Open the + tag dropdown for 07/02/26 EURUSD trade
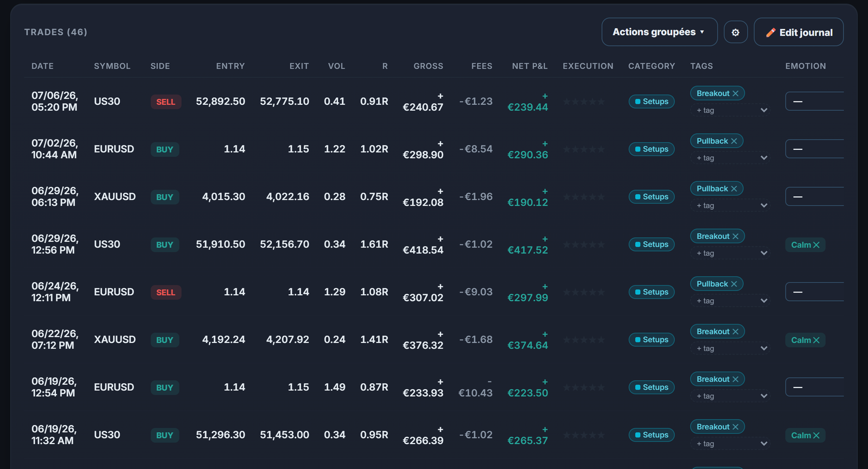Screen dimensions: 868x469 point(731,158)
